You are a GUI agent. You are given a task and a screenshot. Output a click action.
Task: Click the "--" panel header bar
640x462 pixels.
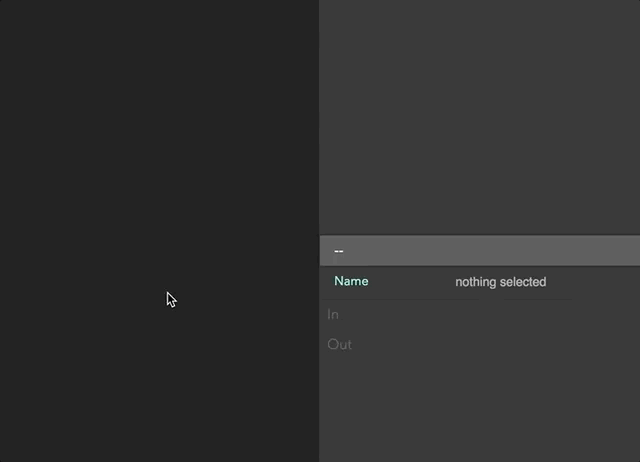click(480, 251)
